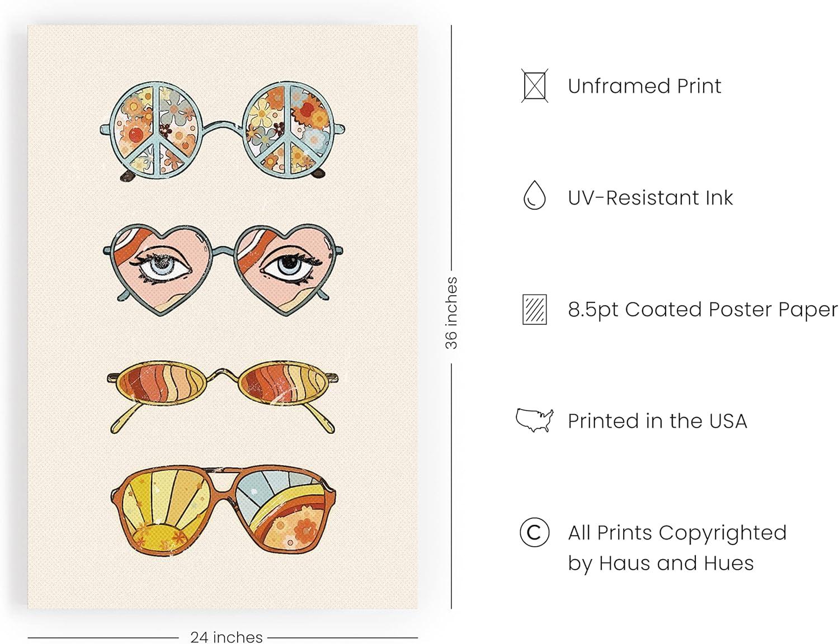Select the "Unframed Print" label

[644, 86]
